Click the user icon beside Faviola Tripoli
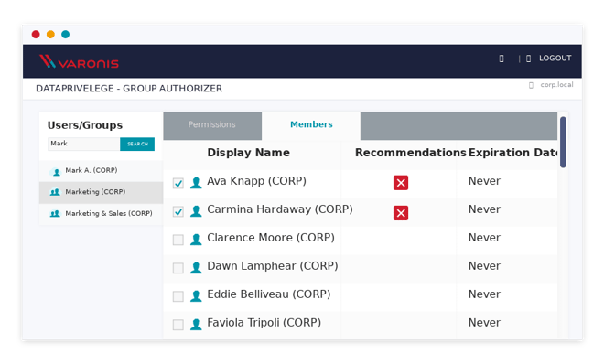This screenshot has height=364, width=604. coord(196,325)
